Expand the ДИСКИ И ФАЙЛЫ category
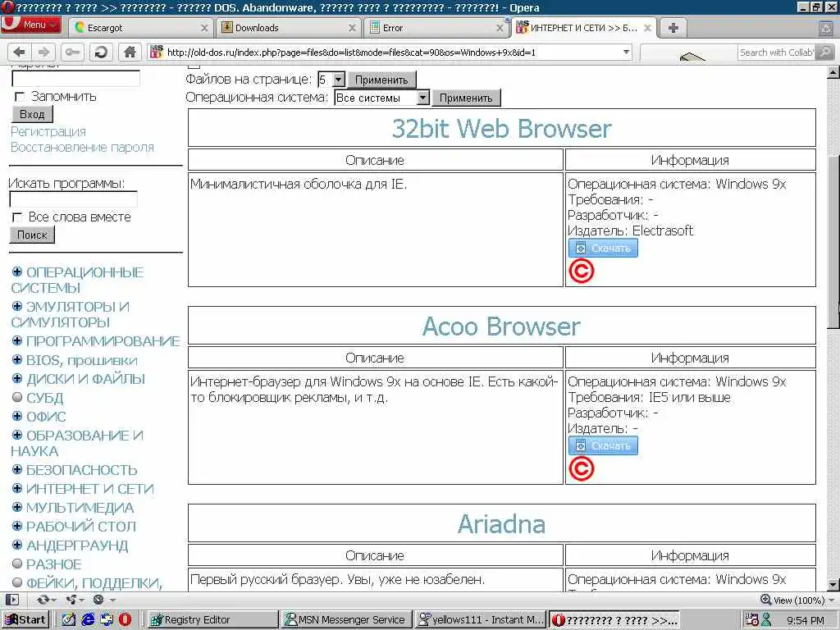The image size is (840, 630). coord(17,378)
